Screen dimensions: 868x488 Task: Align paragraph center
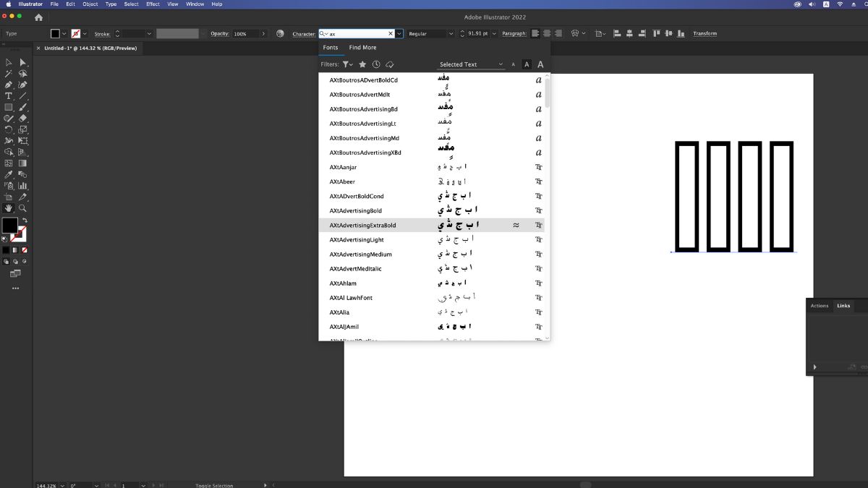pos(547,33)
